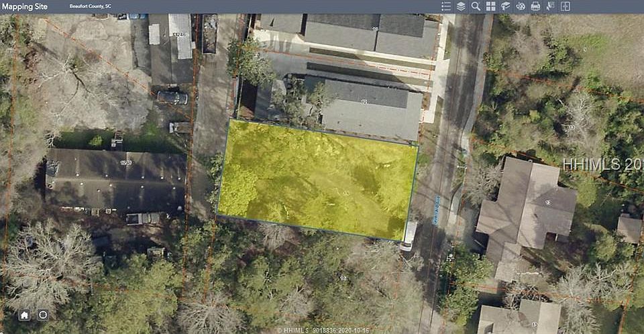Click the locate-me target button

coord(43,315)
